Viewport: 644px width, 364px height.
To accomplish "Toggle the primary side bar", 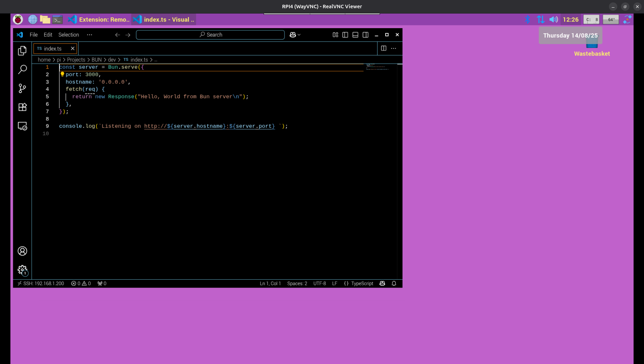I will pos(345,35).
